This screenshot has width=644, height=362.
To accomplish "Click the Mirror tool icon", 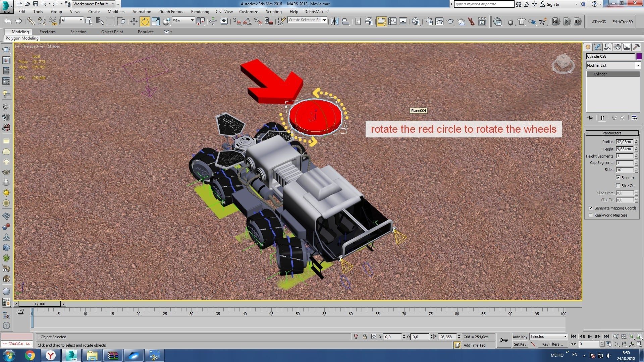I will pos(334,22).
